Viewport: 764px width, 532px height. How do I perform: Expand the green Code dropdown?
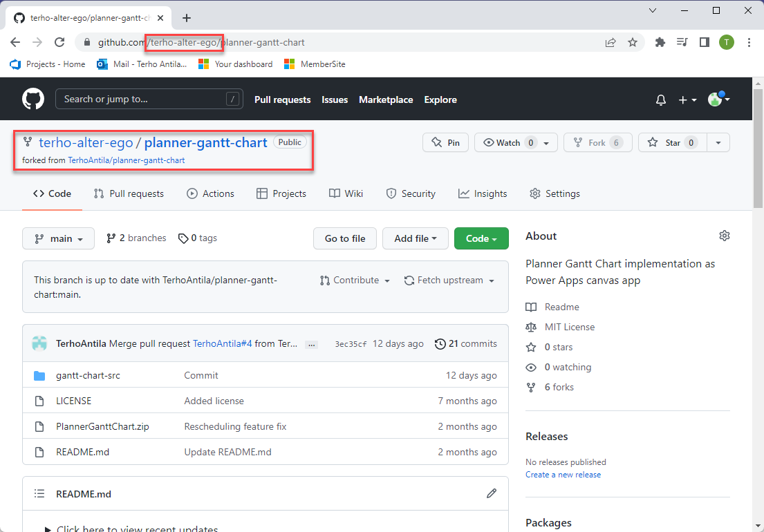pyautogui.click(x=481, y=238)
